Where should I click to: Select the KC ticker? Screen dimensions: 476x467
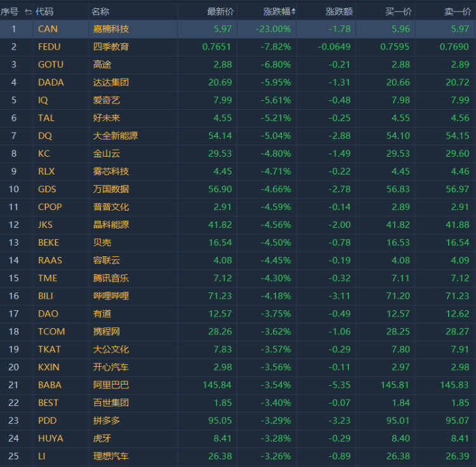pos(44,154)
